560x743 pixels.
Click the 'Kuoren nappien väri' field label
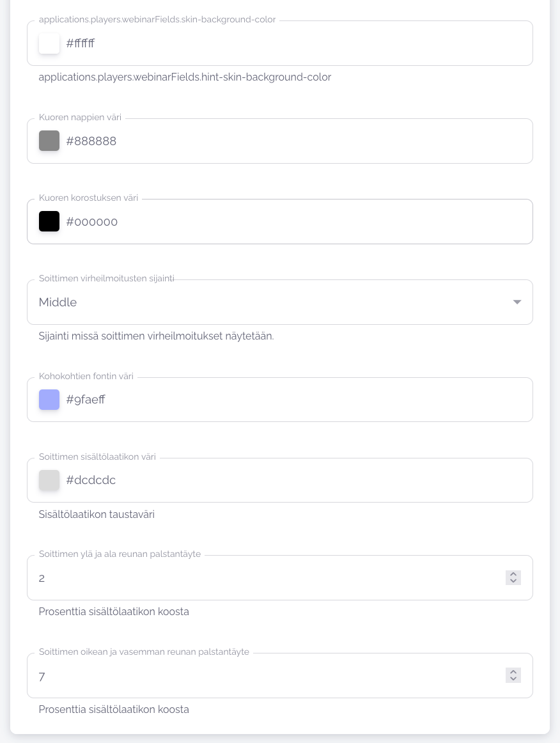click(x=80, y=117)
